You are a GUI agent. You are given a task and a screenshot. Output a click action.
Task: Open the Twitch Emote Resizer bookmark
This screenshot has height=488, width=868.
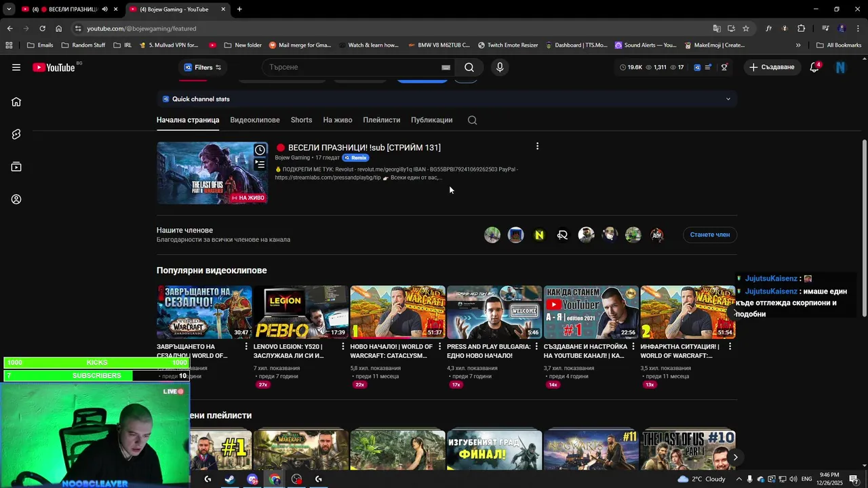coord(508,45)
